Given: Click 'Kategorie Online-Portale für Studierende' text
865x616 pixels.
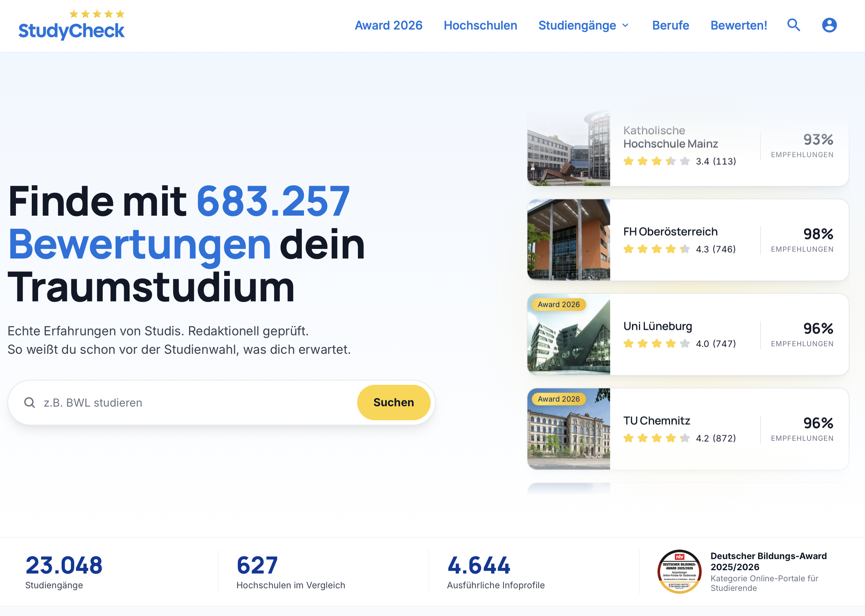Looking at the screenshot, I should point(764,583).
